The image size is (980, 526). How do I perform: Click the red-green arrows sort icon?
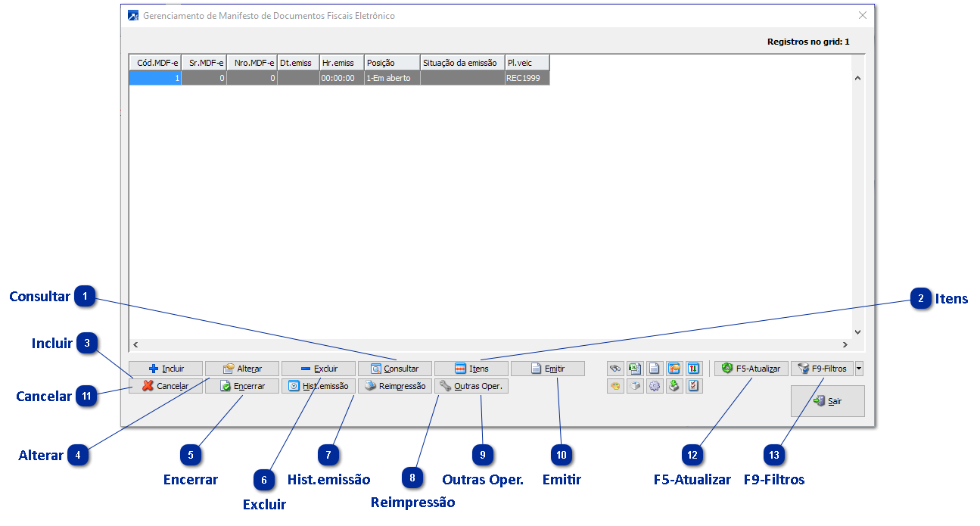(695, 369)
